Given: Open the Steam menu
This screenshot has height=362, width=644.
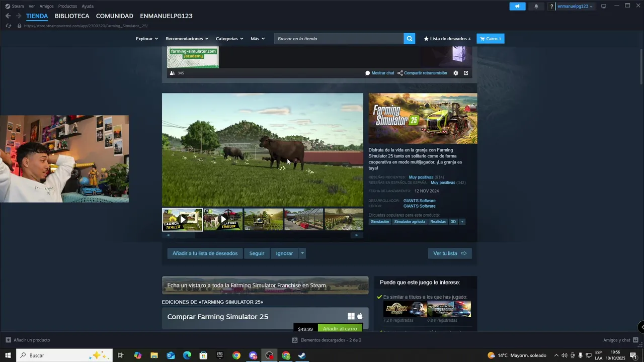Looking at the screenshot, I should (x=15, y=7).
